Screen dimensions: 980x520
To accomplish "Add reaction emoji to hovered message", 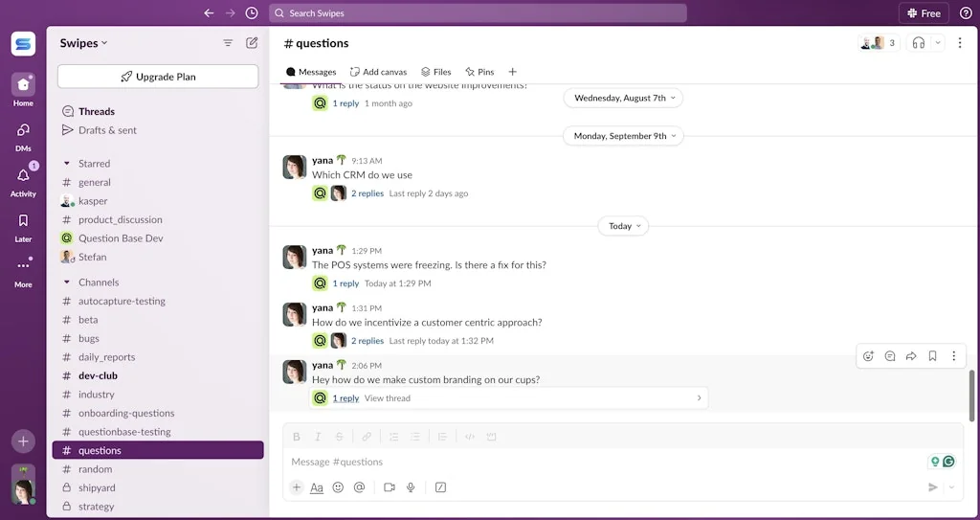I will click(868, 356).
